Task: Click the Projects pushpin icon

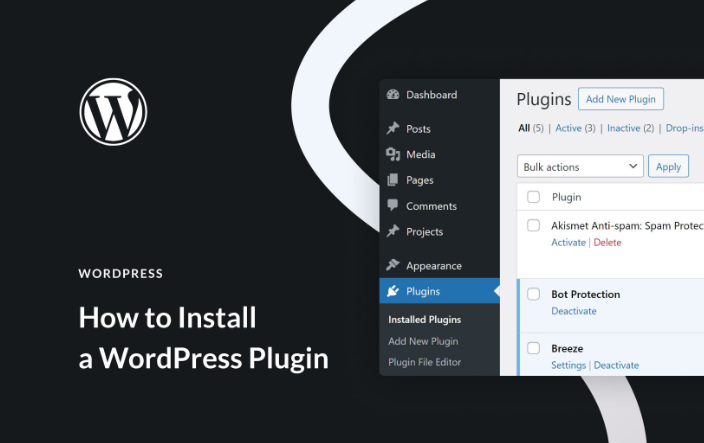Action: pos(393,231)
